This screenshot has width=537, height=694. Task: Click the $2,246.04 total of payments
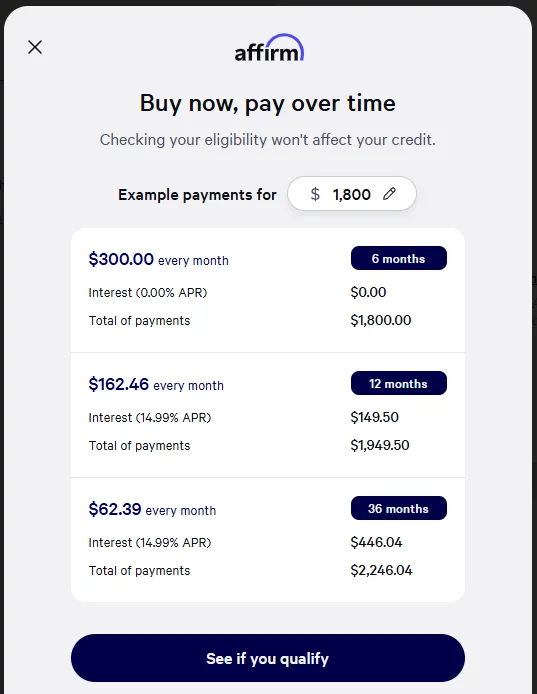(x=381, y=570)
